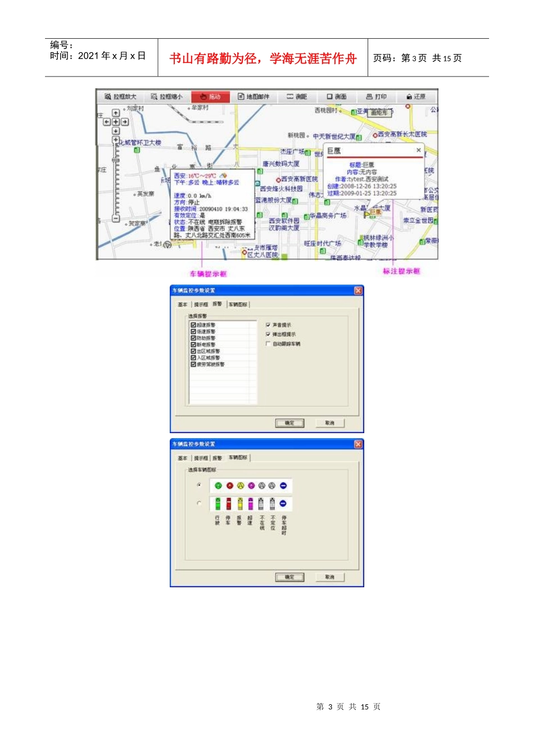The image size is (534, 756).
Task: Toggle the 疲劳驾驶报警 checkbox
Action: click(193, 364)
